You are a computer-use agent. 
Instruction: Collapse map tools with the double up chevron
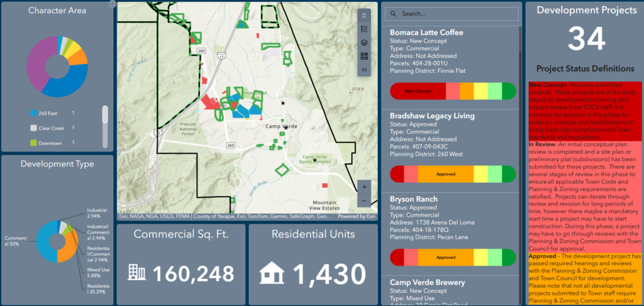point(364,16)
